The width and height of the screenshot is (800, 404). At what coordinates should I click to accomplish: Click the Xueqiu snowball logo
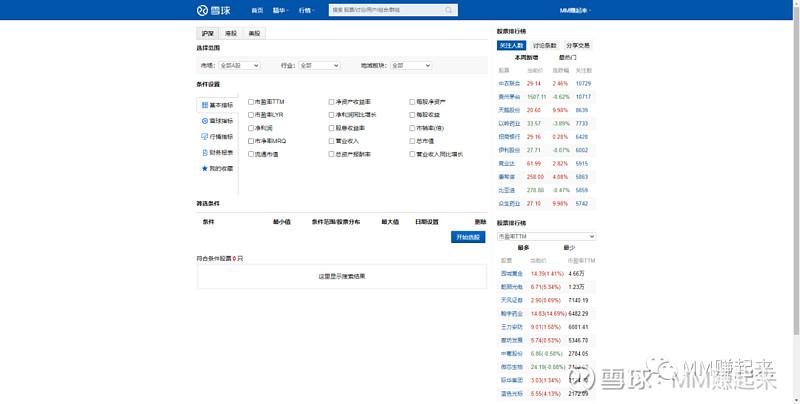[x=213, y=10]
